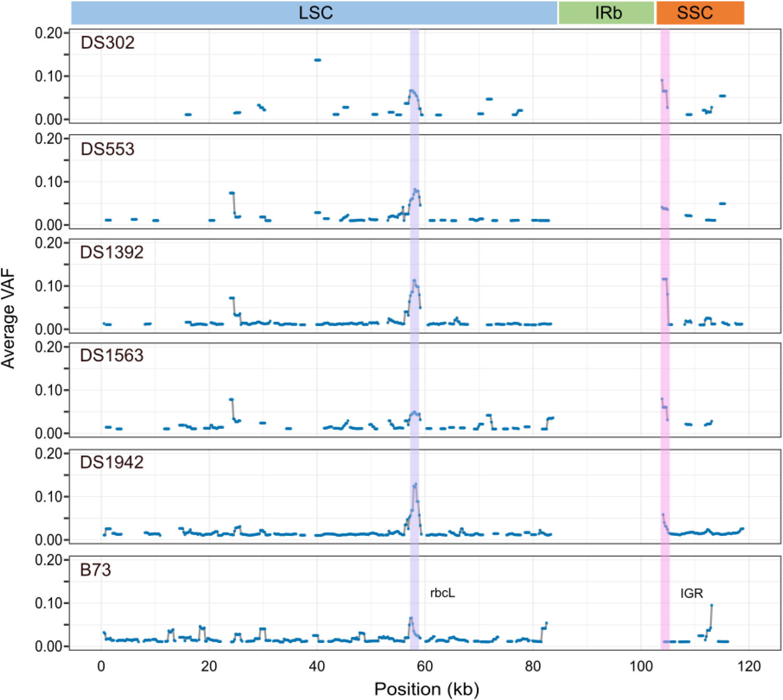Click the DS1563 sample label
The width and height of the screenshot is (783, 700).
pyautogui.click(x=112, y=355)
